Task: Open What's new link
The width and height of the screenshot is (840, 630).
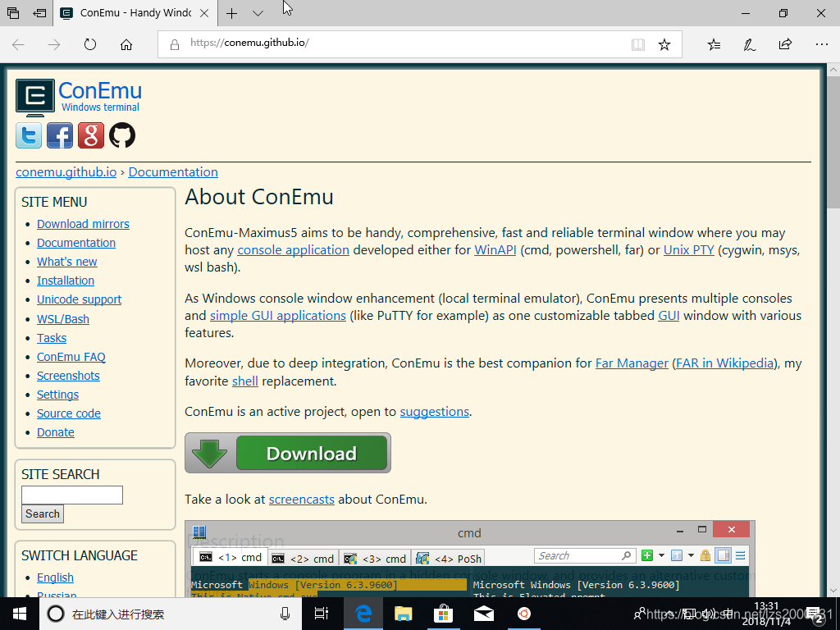Action: 67,262
